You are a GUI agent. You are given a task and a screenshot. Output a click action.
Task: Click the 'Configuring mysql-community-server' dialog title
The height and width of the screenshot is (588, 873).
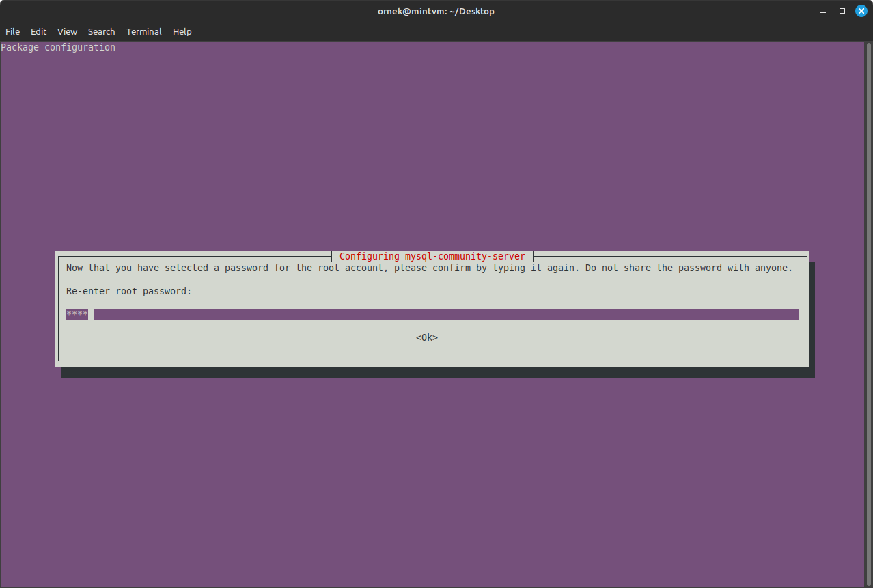(x=432, y=257)
